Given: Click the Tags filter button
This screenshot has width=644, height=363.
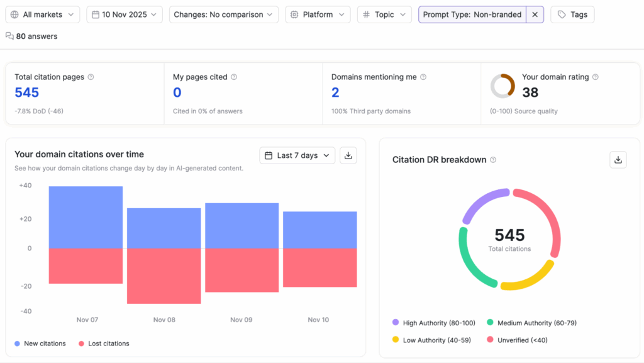Looking at the screenshot, I should point(572,14).
